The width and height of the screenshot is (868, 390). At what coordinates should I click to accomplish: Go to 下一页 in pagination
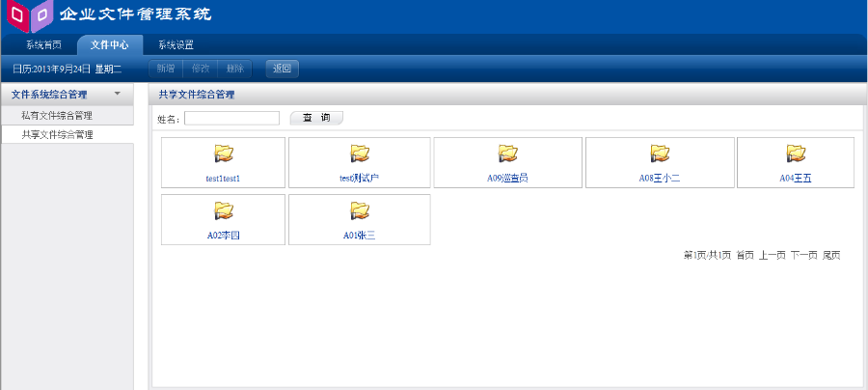tap(803, 255)
